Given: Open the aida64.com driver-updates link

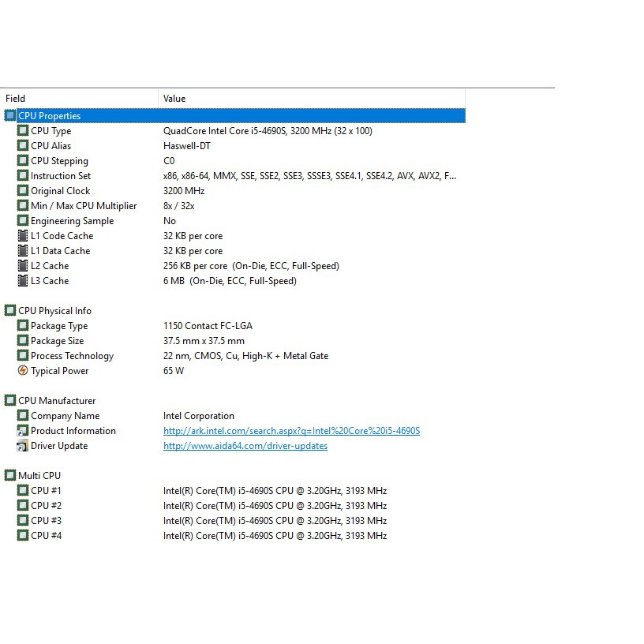Looking at the screenshot, I should 245,446.
